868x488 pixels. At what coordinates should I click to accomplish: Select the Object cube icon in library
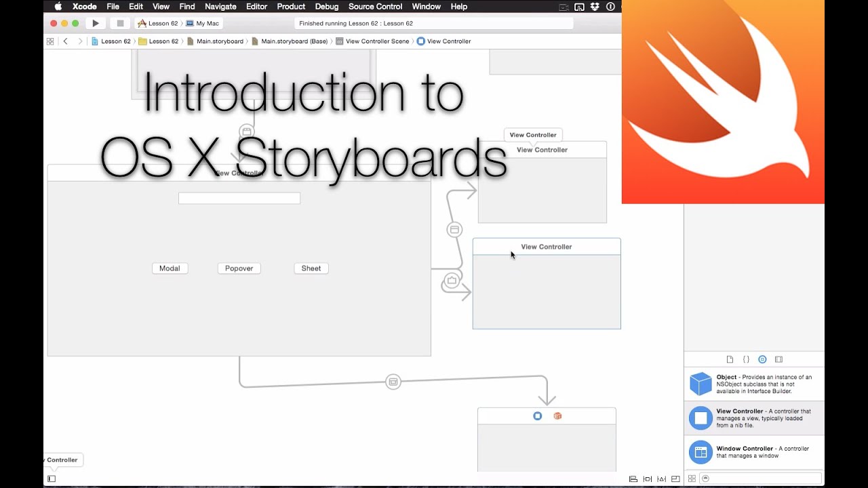[701, 384]
